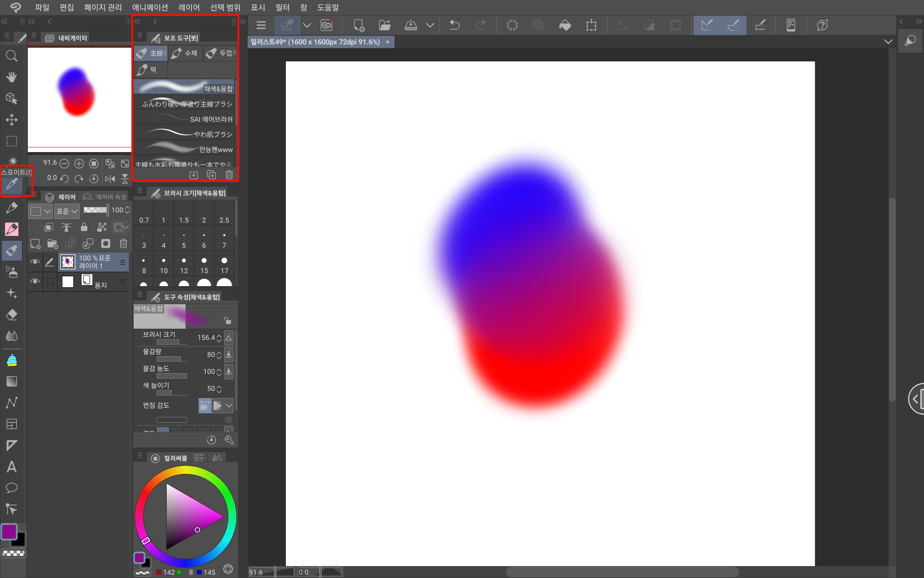Hide the 용지 paper layer eye icon
Image resolution: width=924 pixels, height=578 pixels.
coord(35,281)
